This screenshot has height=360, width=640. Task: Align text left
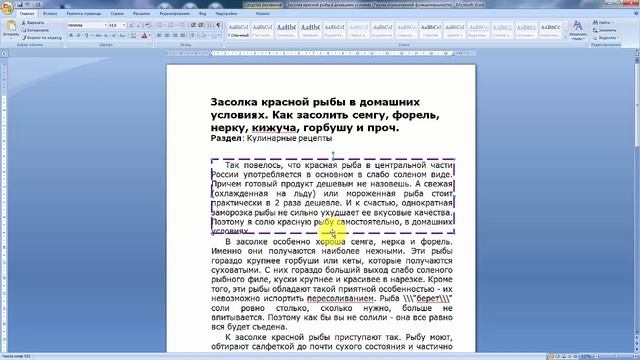click(x=159, y=36)
